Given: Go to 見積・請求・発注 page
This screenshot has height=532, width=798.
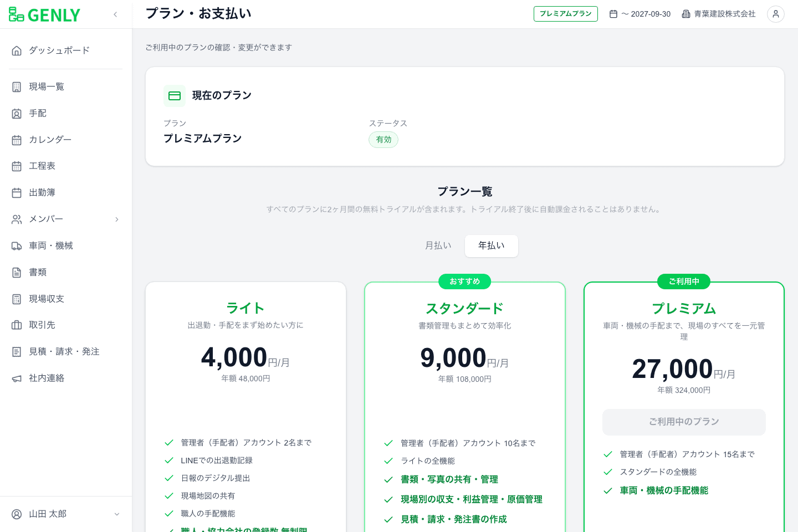Looking at the screenshot, I should 66,352.
